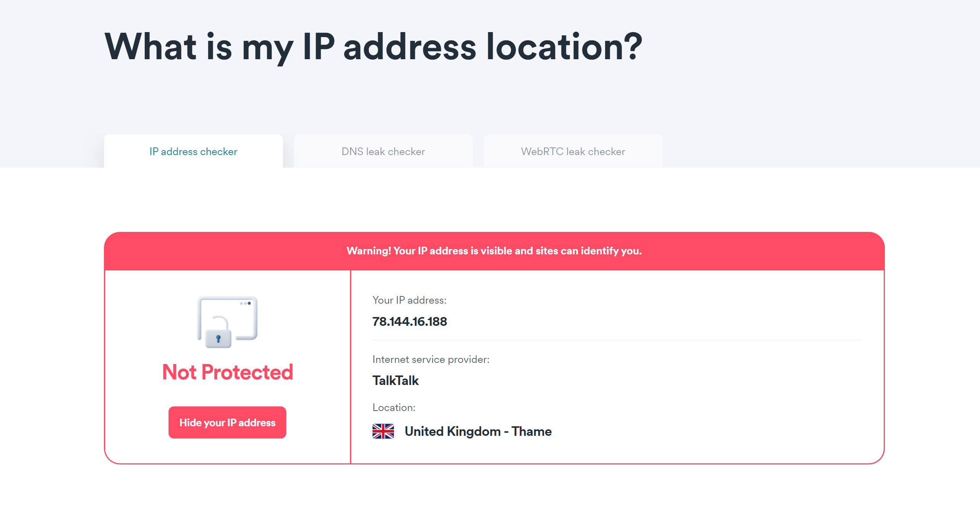Open the IP address checker tab
The width and height of the screenshot is (980, 508).
[193, 152]
